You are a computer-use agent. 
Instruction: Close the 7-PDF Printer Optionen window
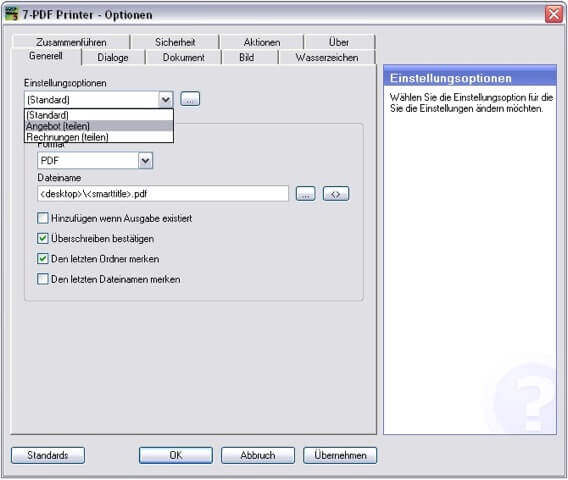tap(554, 14)
